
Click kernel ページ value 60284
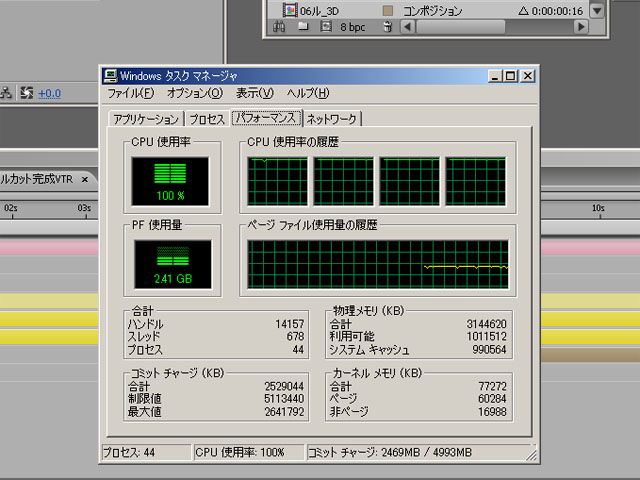pyautogui.click(x=492, y=398)
